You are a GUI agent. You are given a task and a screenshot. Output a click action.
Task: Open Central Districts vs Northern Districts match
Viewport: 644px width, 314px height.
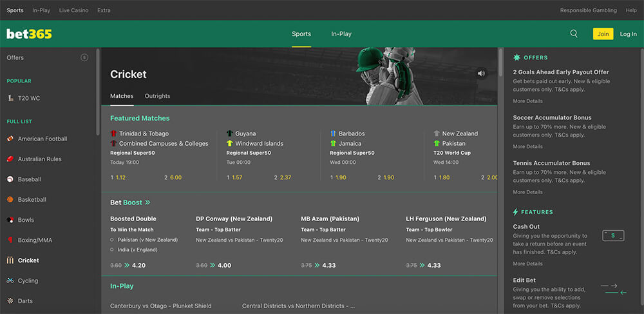(299, 306)
